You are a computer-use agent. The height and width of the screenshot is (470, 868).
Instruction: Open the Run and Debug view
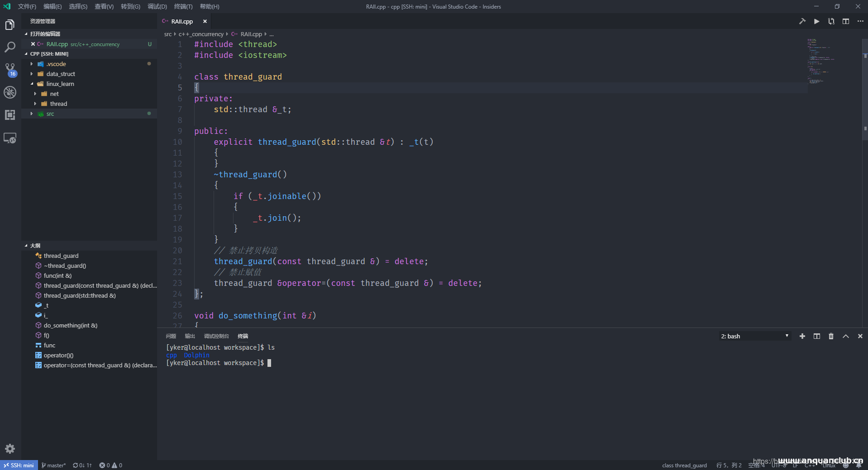tap(10, 92)
